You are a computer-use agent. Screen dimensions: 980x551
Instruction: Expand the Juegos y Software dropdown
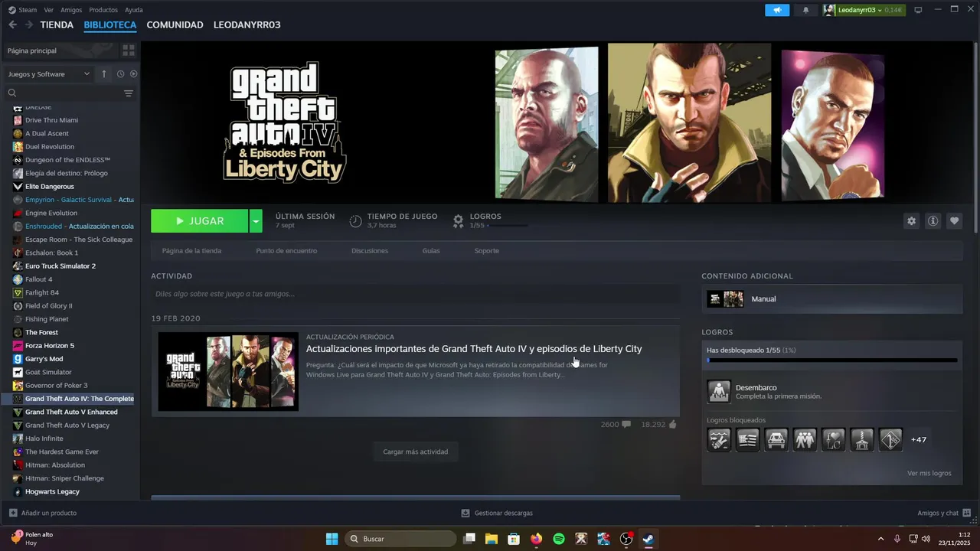(x=49, y=74)
